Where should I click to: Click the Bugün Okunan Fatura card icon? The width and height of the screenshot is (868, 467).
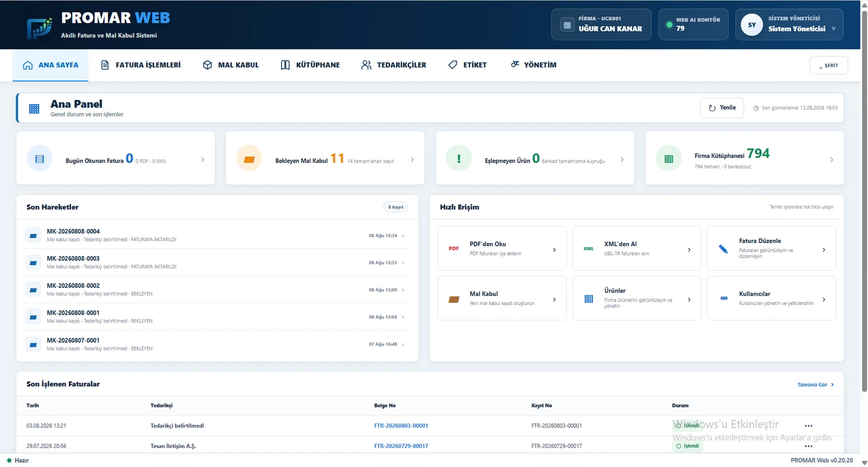point(40,159)
